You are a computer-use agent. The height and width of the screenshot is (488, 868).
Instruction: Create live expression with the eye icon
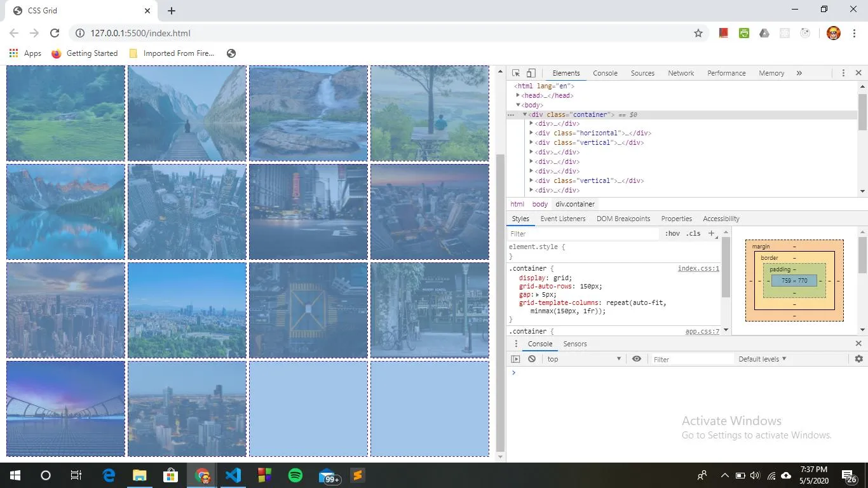(x=636, y=359)
